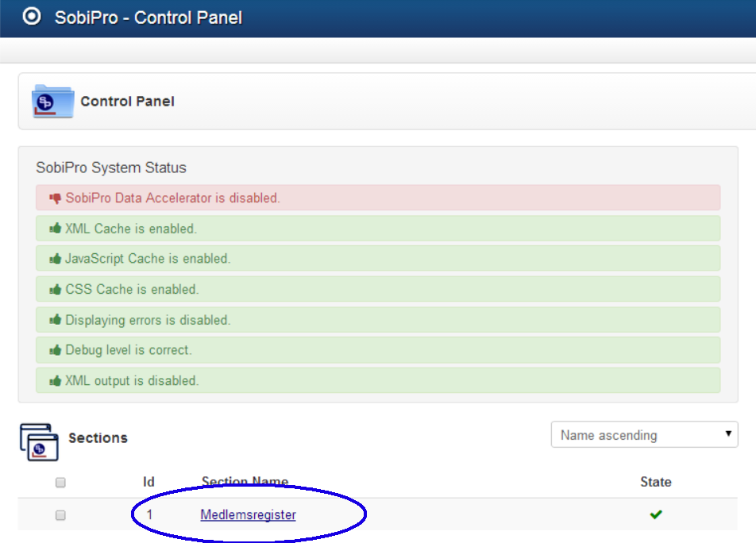756x543 pixels.
Task: Check the Medlemsregister row checkbox
Action: 60,515
